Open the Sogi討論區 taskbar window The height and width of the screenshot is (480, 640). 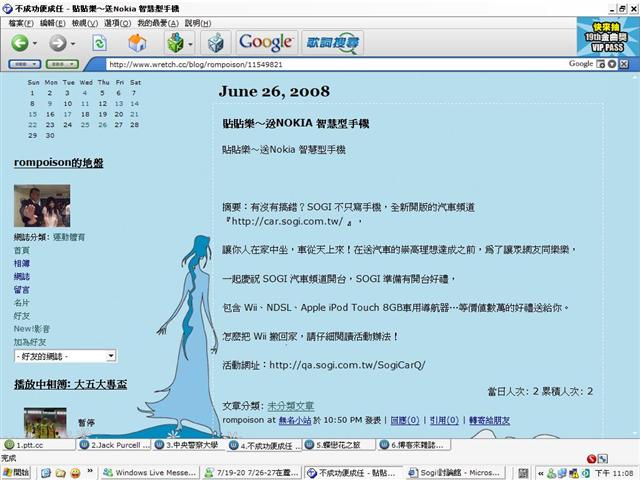(455, 473)
